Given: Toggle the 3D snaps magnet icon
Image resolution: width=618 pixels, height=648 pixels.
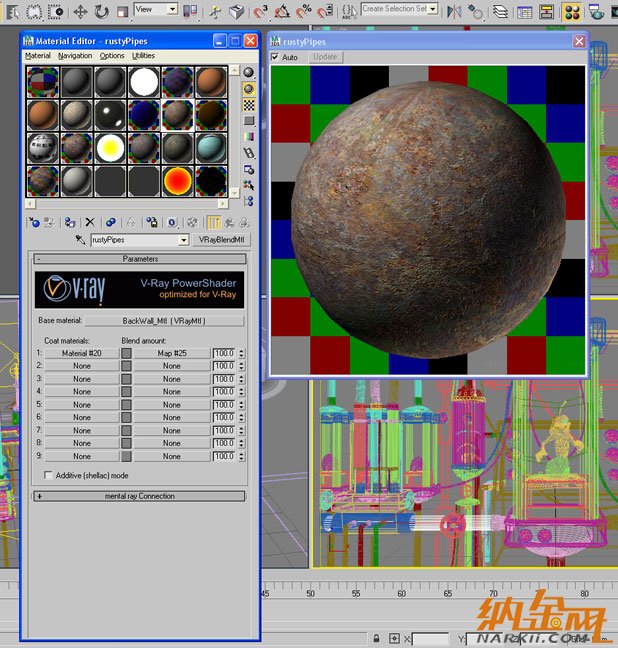Looking at the screenshot, I should (x=260, y=11).
